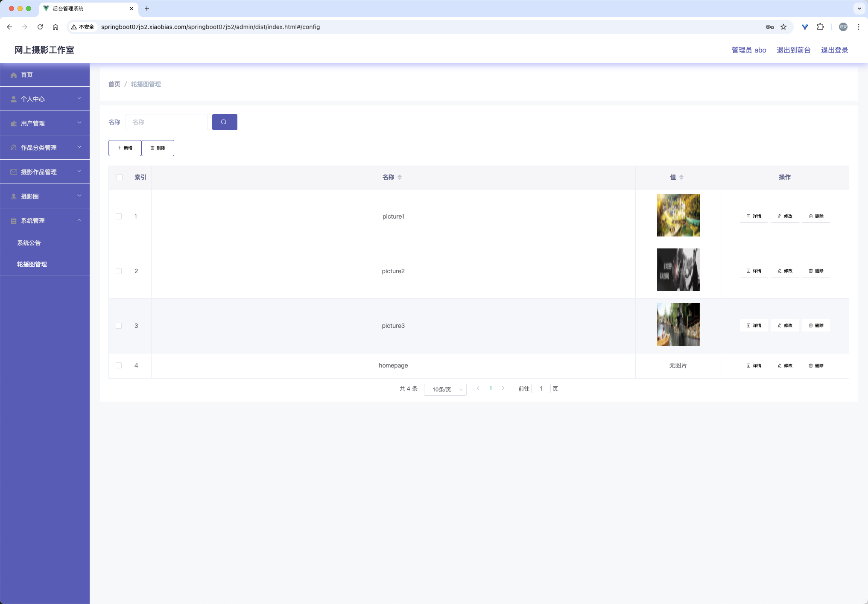Open the picture3 thumbnail image
Viewport: 868px width, 604px height.
tap(678, 324)
